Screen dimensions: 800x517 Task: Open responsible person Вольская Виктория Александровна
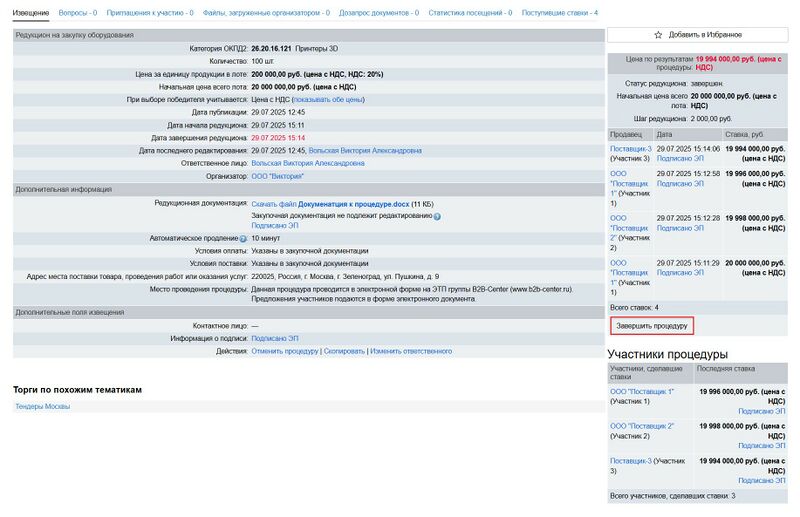tap(308, 163)
